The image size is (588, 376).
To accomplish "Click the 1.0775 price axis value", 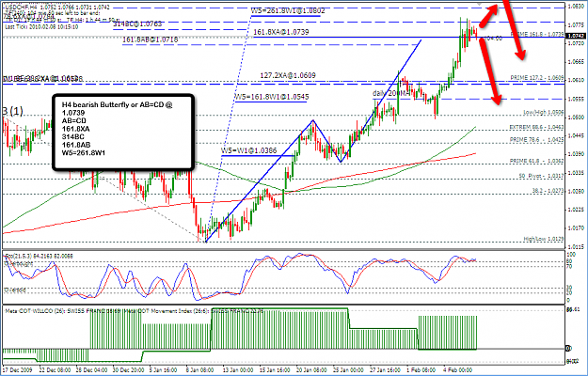I will (x=575, y=25).
